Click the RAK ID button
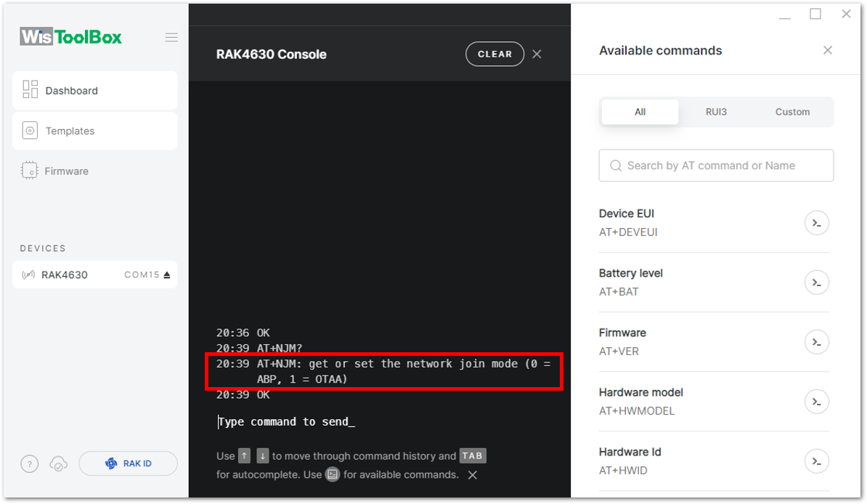The height and width of the screenshot is (504, 867). 129,463
